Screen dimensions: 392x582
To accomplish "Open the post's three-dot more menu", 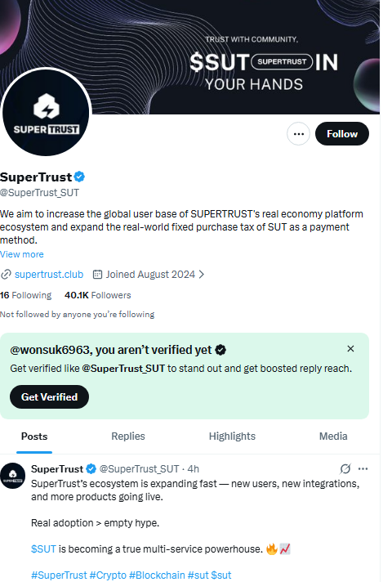I will click(x=363, y=469).
